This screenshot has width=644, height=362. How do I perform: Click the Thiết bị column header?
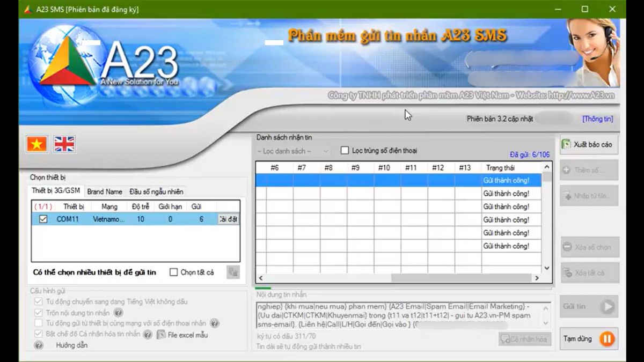[74, 206]
